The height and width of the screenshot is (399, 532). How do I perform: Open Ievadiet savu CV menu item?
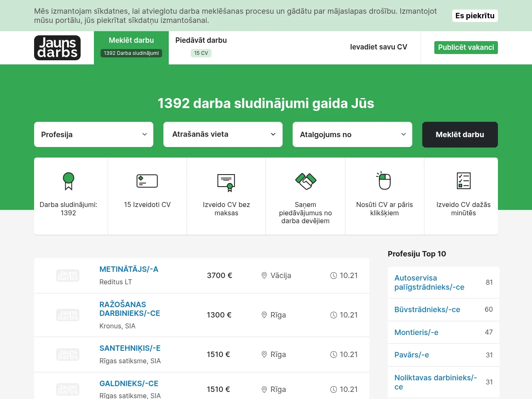[379, 47]
